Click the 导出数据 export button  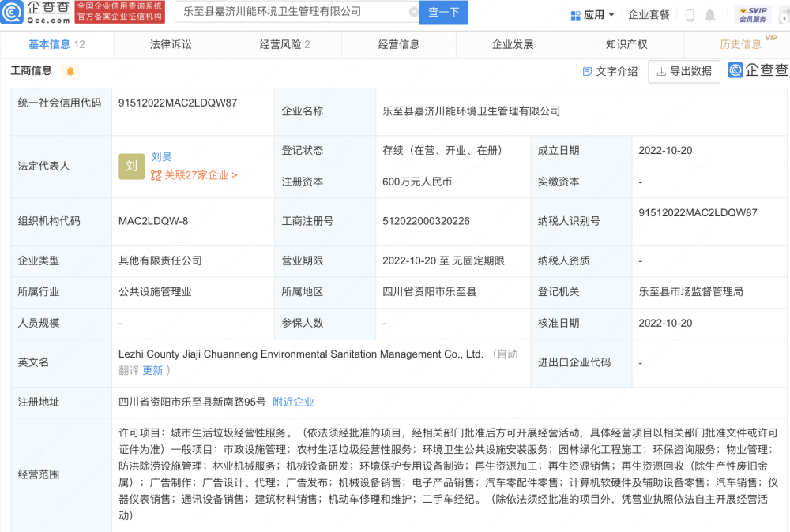click(684, 71)
